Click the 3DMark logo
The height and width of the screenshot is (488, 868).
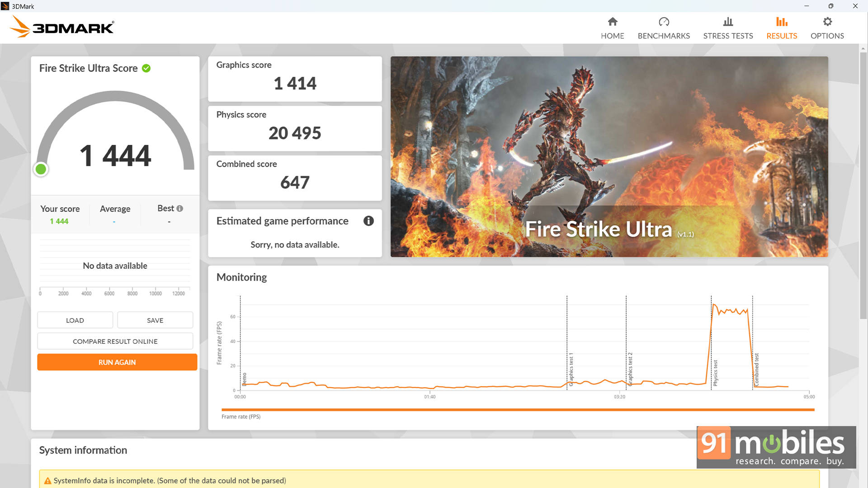(62, 27)
